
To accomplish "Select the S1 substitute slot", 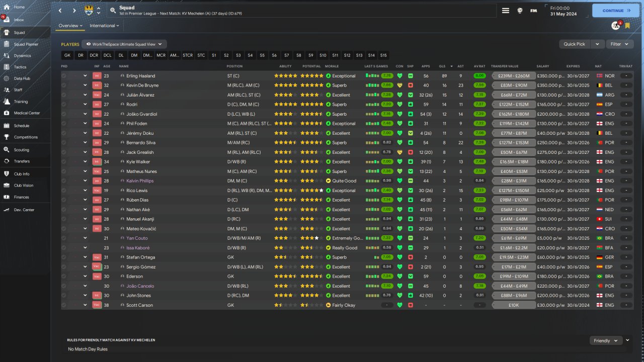I will [214, 55].
